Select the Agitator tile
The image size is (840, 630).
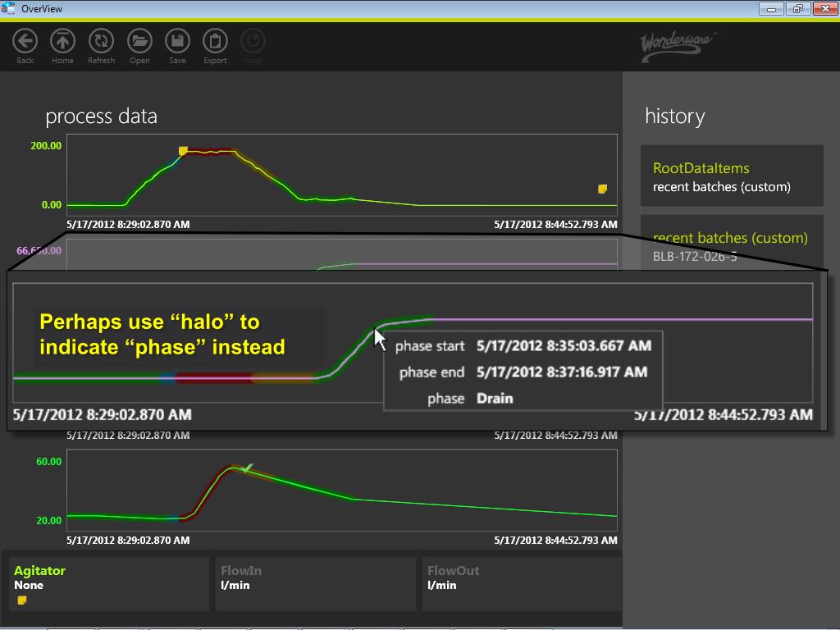(x=109, y=584)
